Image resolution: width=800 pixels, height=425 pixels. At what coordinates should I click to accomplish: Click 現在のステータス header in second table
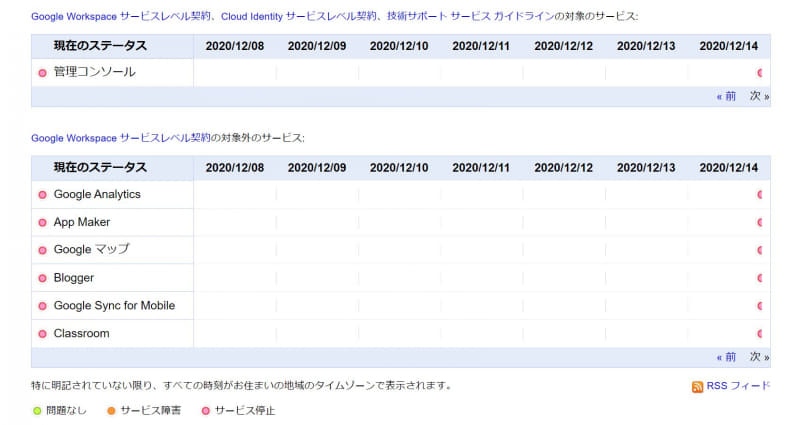(x=101, y=167)
